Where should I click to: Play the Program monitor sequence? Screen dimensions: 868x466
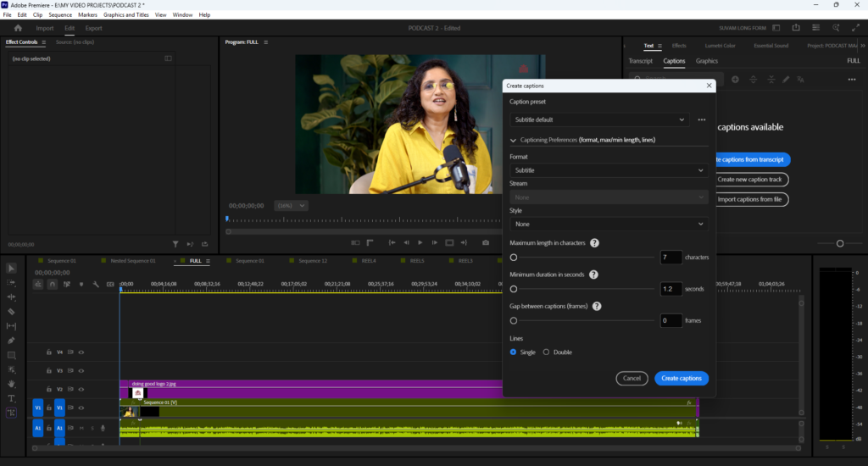[420, 242]
